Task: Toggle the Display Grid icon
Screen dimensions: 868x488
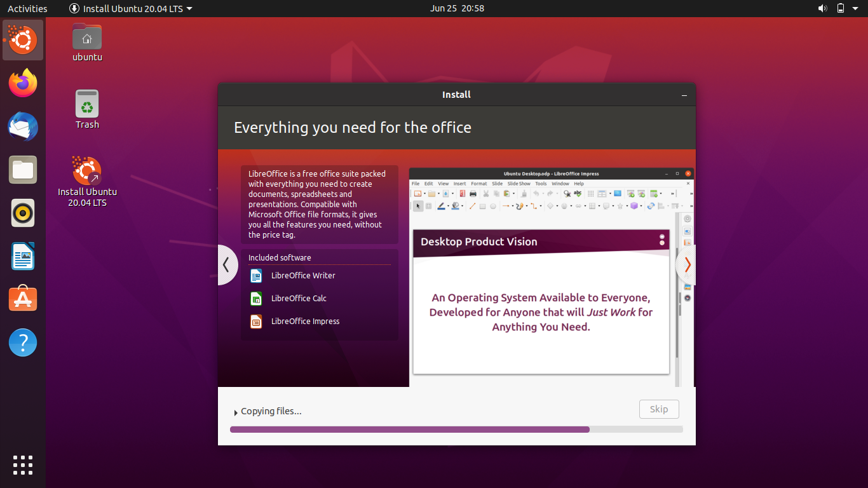Action: click(591, 193)
